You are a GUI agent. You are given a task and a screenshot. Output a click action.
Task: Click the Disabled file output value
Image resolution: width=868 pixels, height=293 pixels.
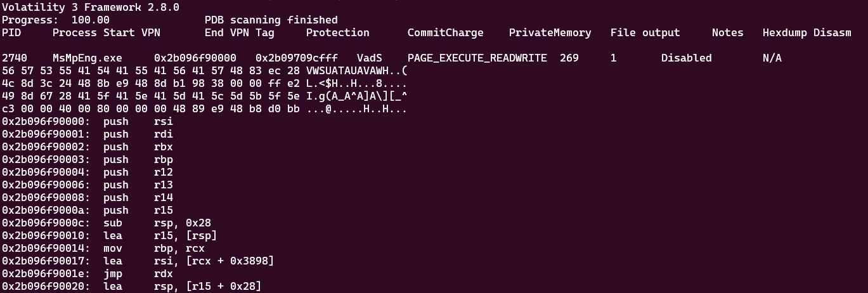pyautogui.click(x=686, y=58)
